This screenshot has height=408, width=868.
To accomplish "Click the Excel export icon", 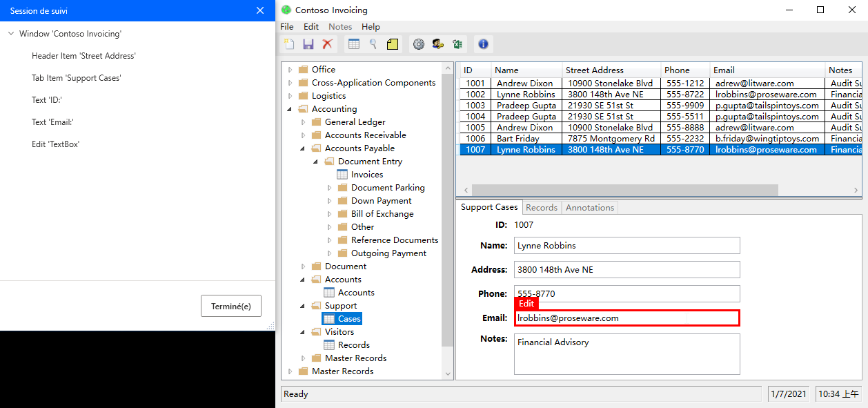I will pos(457,44).
